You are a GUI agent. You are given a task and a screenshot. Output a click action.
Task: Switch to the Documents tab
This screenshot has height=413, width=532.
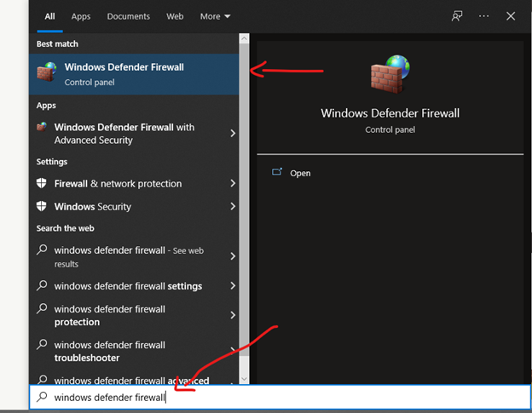(128, 16)
